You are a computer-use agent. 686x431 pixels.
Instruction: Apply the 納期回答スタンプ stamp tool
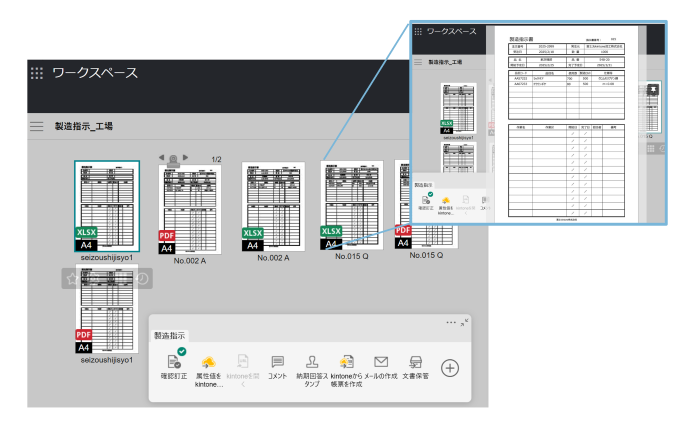click(312, 362)
